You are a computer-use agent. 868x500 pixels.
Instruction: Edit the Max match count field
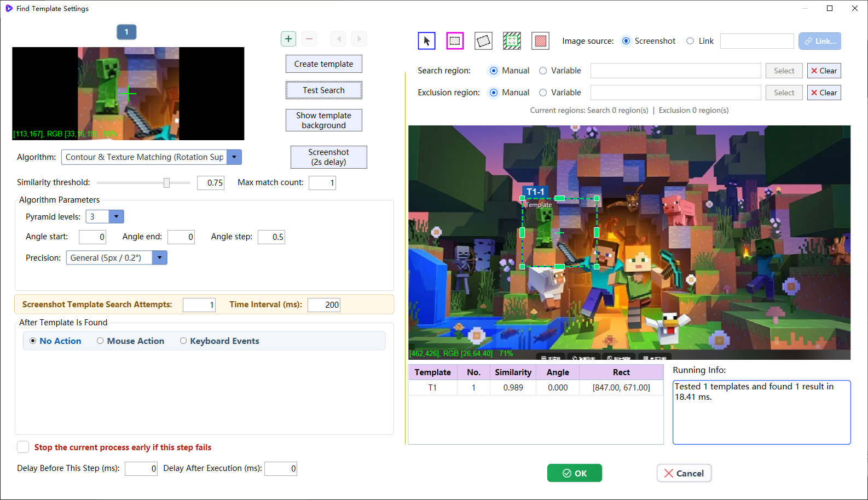point(322,183)
